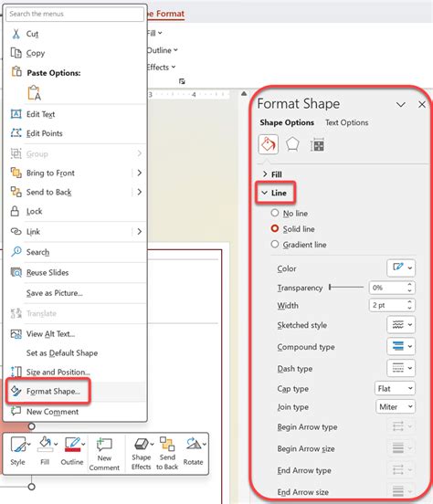Image resolution: width=433 pixels, height=504 pixels.
Task: Open the Join type Miter dropdown
Action: pyautogui.click(x=396, y=406)
